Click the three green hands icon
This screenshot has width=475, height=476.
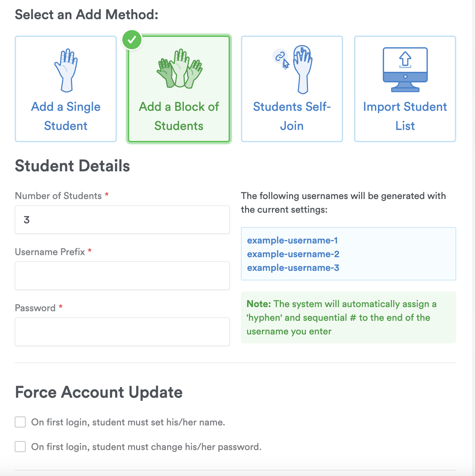[179, 69]
